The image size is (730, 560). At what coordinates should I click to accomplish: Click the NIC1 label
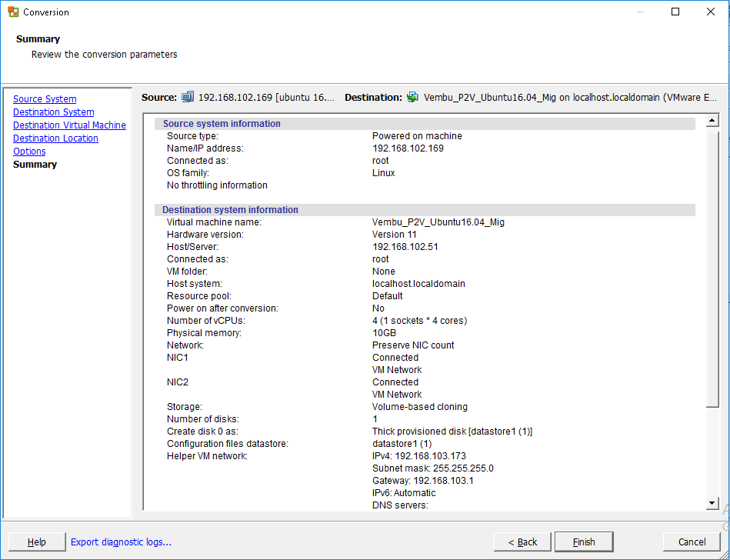click(178, 357)
